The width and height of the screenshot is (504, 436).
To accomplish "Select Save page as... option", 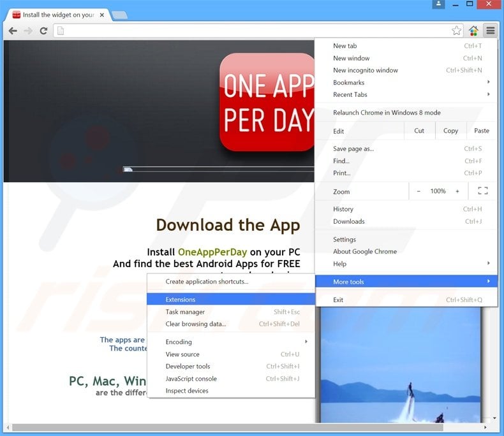I will [x=406, y=149].
